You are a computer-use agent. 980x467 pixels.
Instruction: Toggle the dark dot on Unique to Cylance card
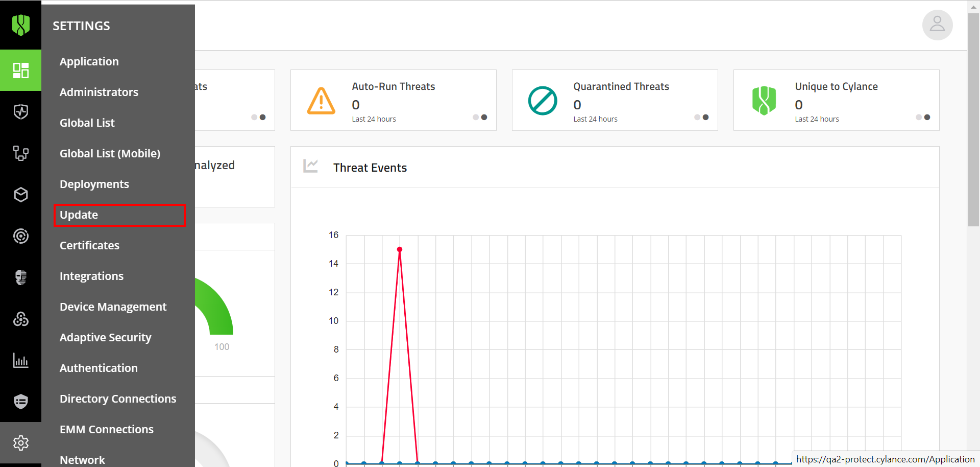(x=927, y=117)
